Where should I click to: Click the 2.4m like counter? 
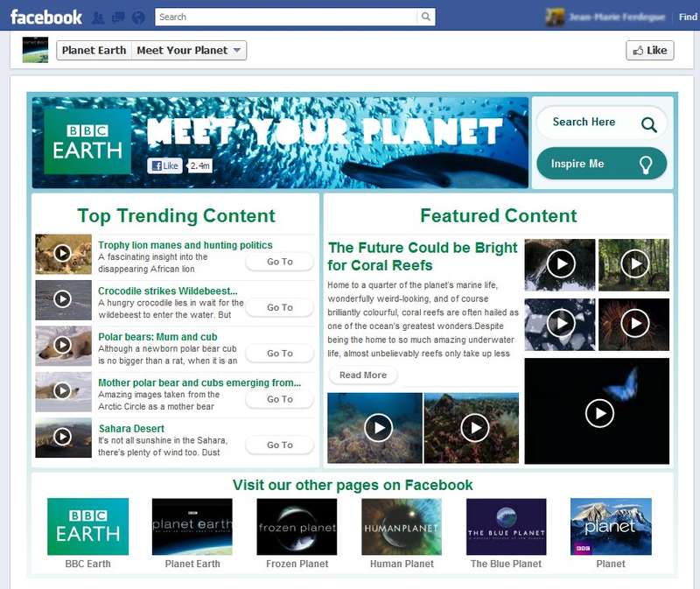pyautogui.click(x=199, y=165)
